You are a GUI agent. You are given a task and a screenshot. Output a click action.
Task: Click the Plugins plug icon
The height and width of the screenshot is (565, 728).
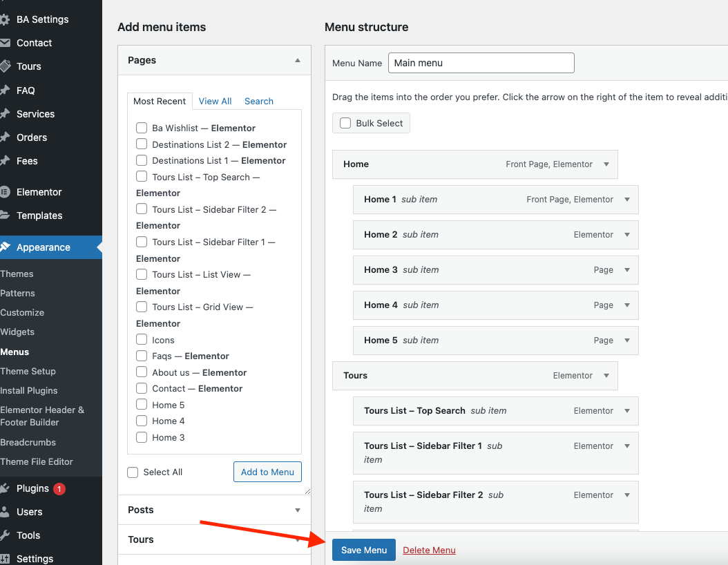(5, 488)
